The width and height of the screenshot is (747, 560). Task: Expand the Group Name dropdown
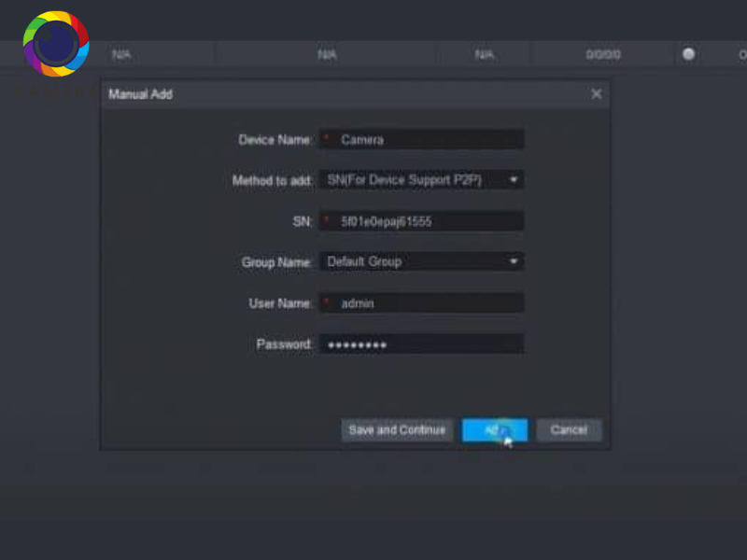[x=420, y=262]
